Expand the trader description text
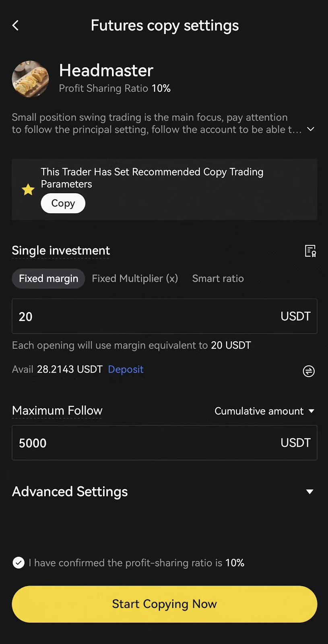The height and width of the screenshot is (644, 328). (310, 129)
